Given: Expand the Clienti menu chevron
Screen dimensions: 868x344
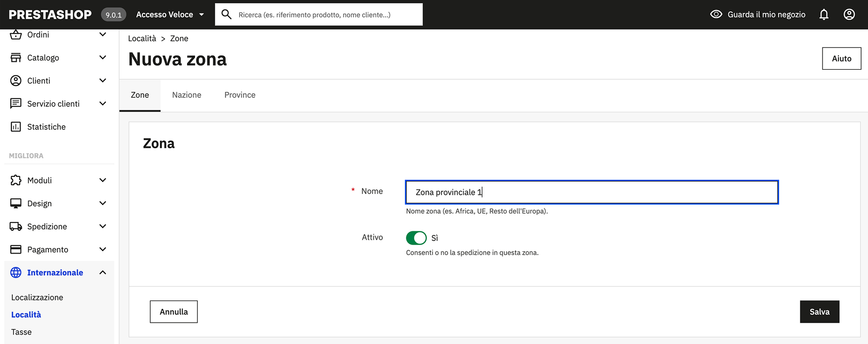Looking at the screenshot, I should click(x=103, y=81).
